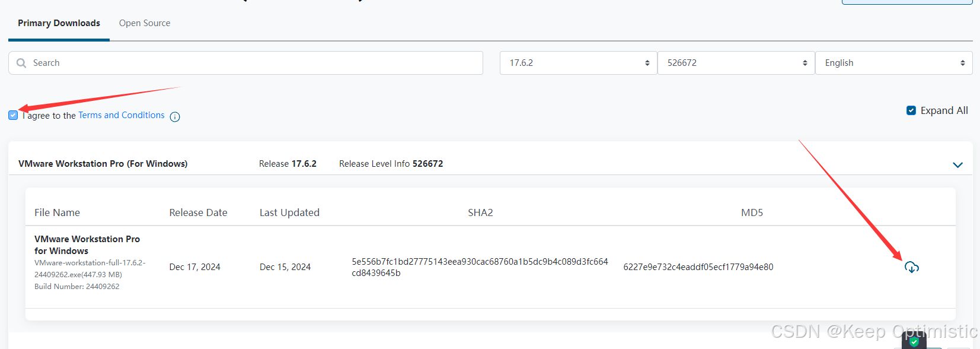This screenshot has width=980, height=349.
Task: Collapse the VMware Workstation Pro (For Windows) section chevron
Action: [957, 165]
